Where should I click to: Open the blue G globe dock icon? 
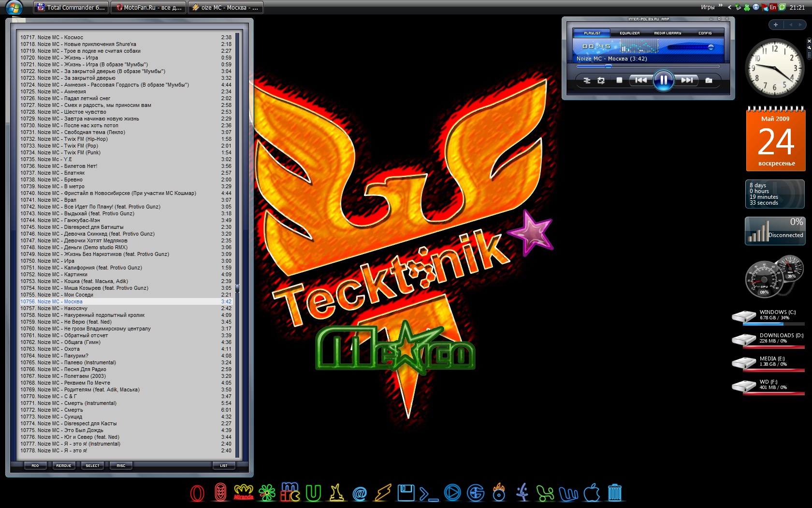coord(476,493)
